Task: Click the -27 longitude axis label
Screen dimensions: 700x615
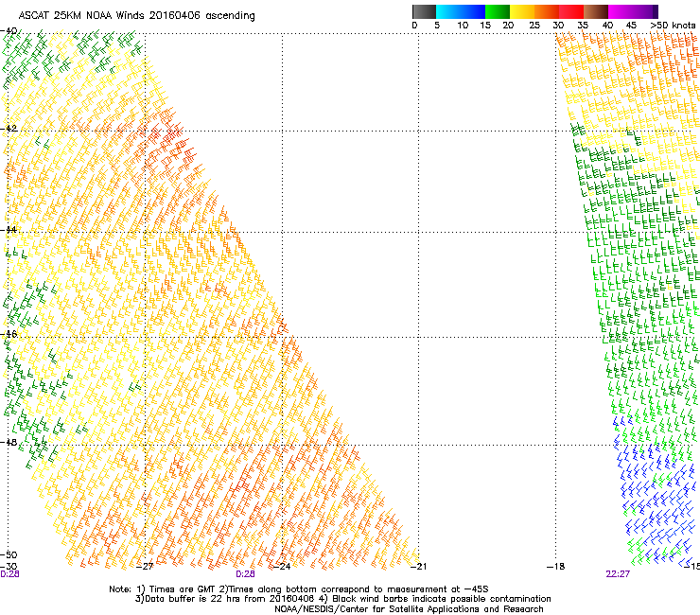Action: pyautogui.click(x=145, y=567)
